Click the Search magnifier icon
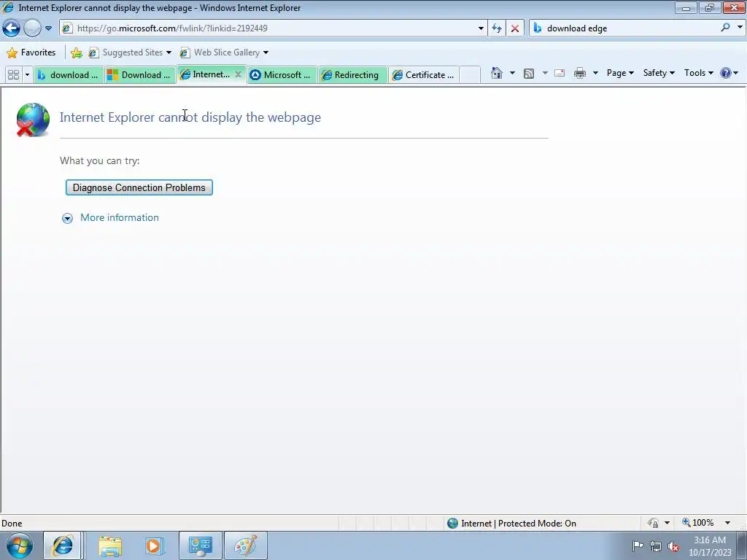The width and height of the screenshot is (747, 560). point(725,28)
